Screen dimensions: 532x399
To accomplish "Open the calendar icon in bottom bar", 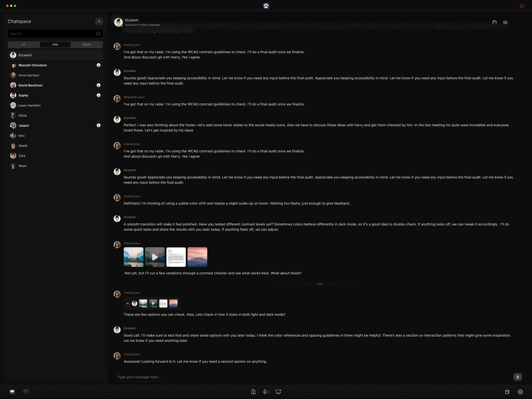I will [x=507, y=392].
